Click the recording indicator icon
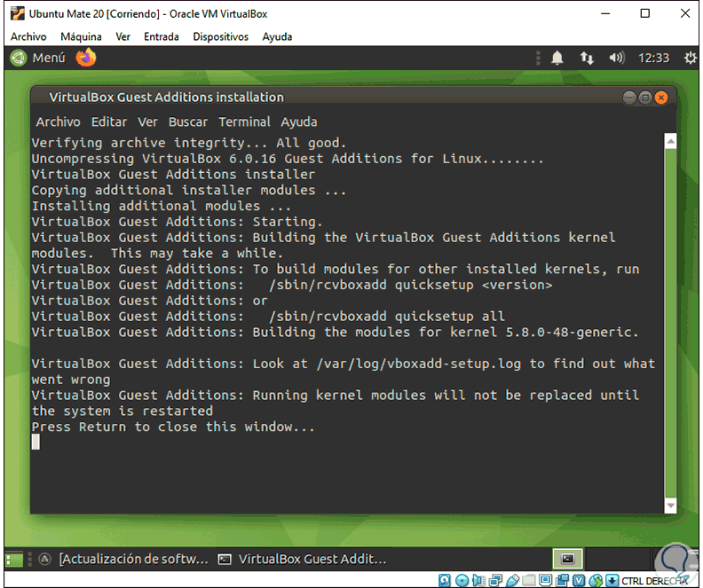Image resolution: width=703 pixels, height=588 pixels. pos(562,580)
